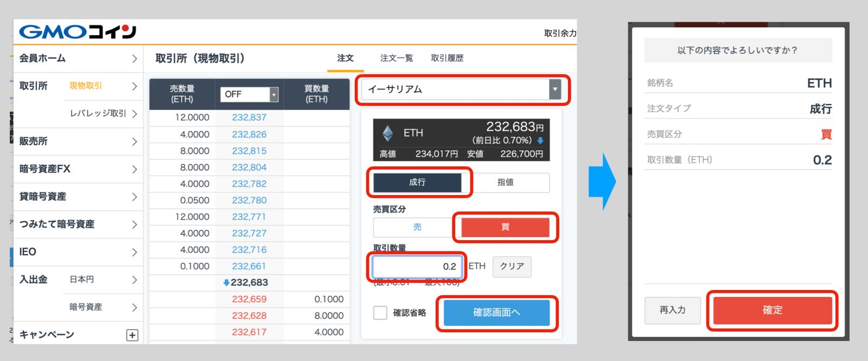Click the 8.0000 buy quantity beside 232,628
The image size is (868, 361).
point(329,315)
